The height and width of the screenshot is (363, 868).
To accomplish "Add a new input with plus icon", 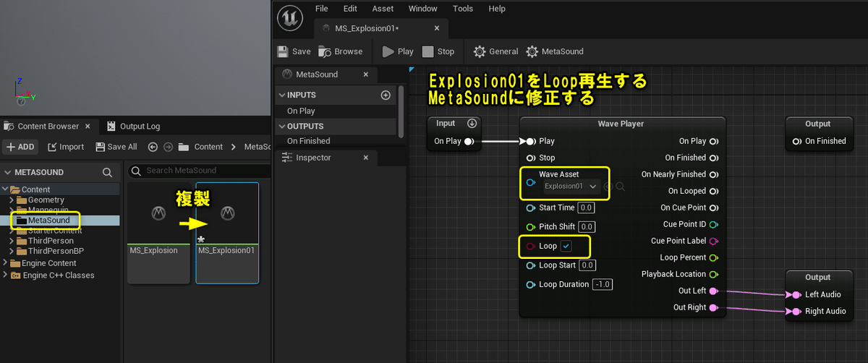I will [386, 95].
